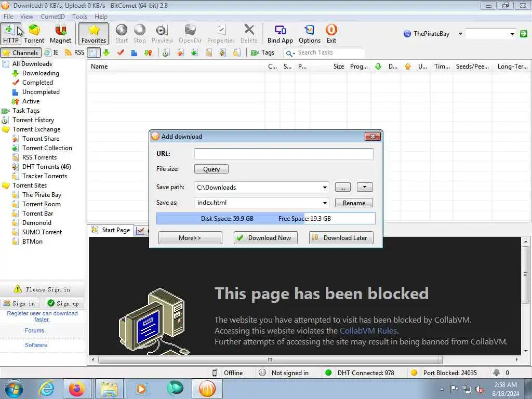The width and height of the screenshot is (532, 399).
Task: Select Downloading in sidebar tree
Action: pyautogui.click(x=41, y=73)
